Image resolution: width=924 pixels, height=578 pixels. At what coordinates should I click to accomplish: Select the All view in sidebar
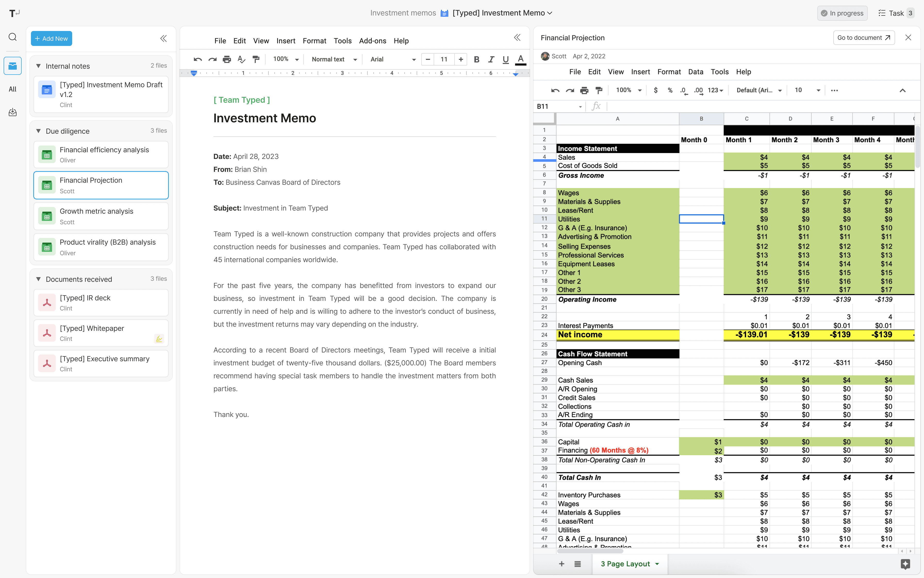click(13, 89)
